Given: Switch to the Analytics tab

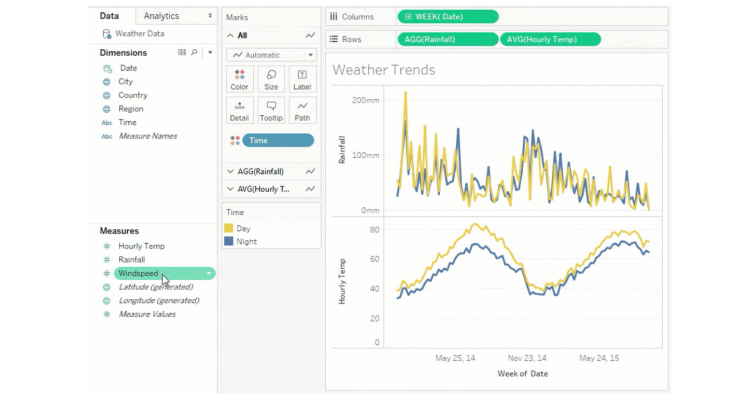Looking at the screenshot, I should click(x=161, y=16).
